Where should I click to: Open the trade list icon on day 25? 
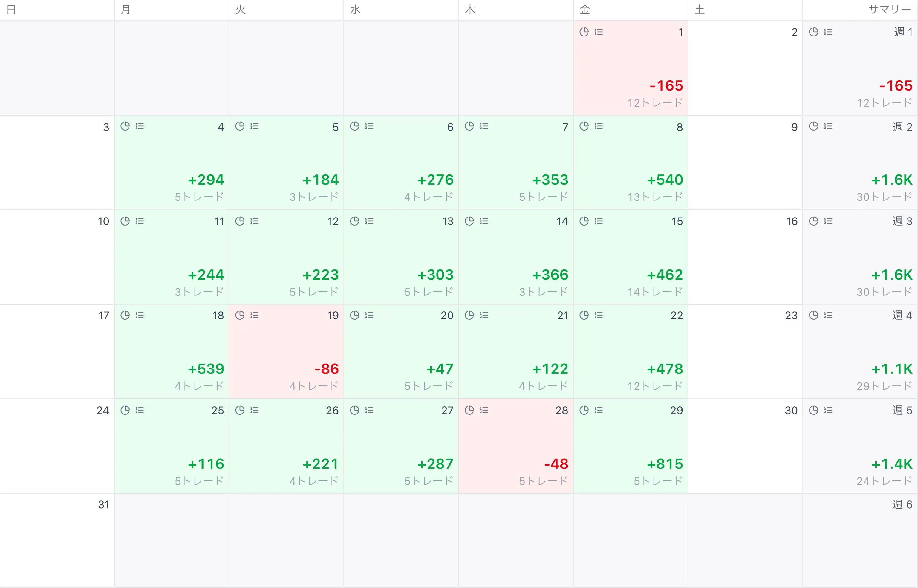140,410
